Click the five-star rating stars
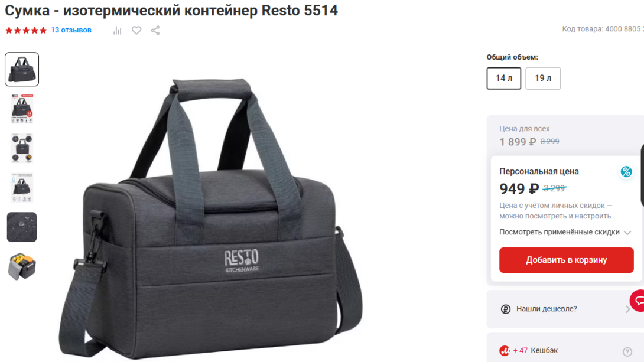This screenshot has width=644, height=362. click(x=26, y=30)
